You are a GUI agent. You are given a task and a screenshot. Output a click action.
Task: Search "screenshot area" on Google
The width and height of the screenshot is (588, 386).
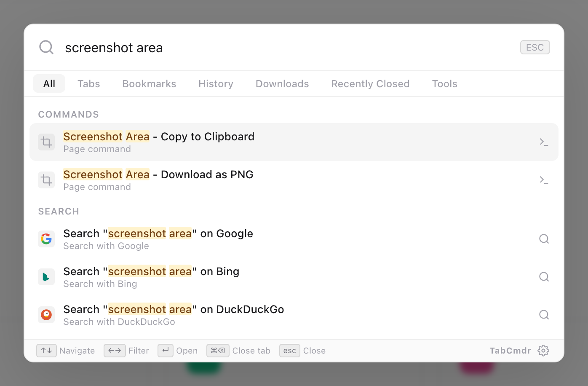point(294,239)
